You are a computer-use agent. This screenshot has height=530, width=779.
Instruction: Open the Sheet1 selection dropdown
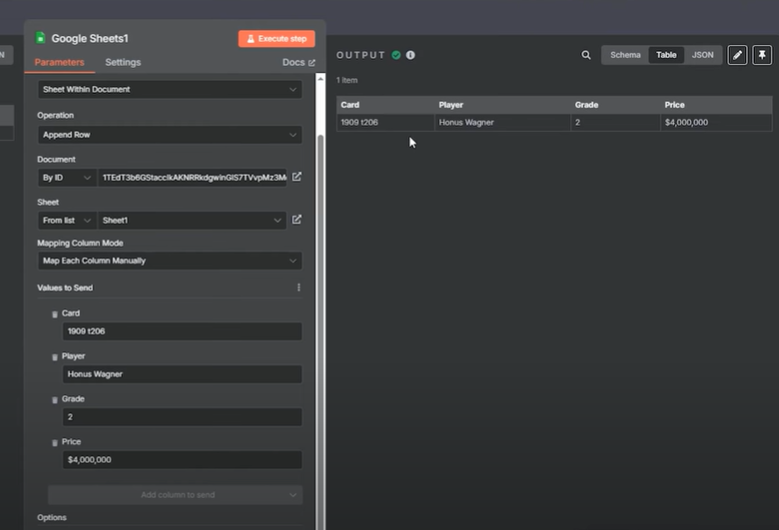(192, 220)
